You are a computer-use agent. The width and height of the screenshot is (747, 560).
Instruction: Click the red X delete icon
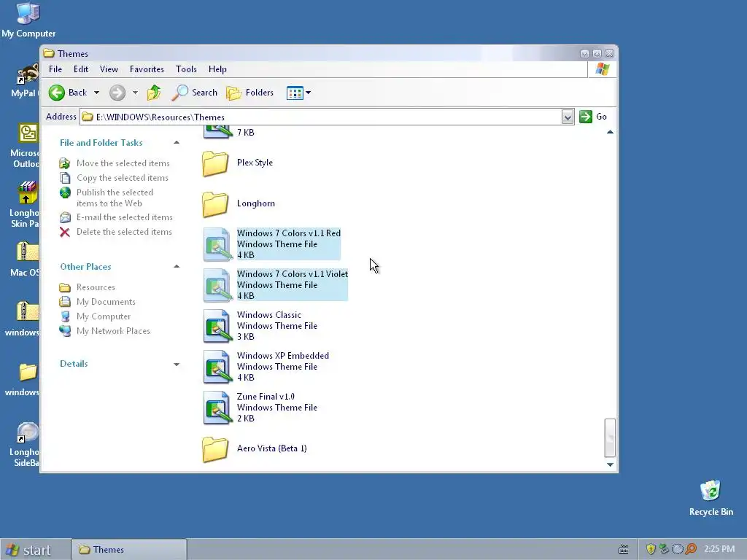pyautogui.click(x=65, y=232)
